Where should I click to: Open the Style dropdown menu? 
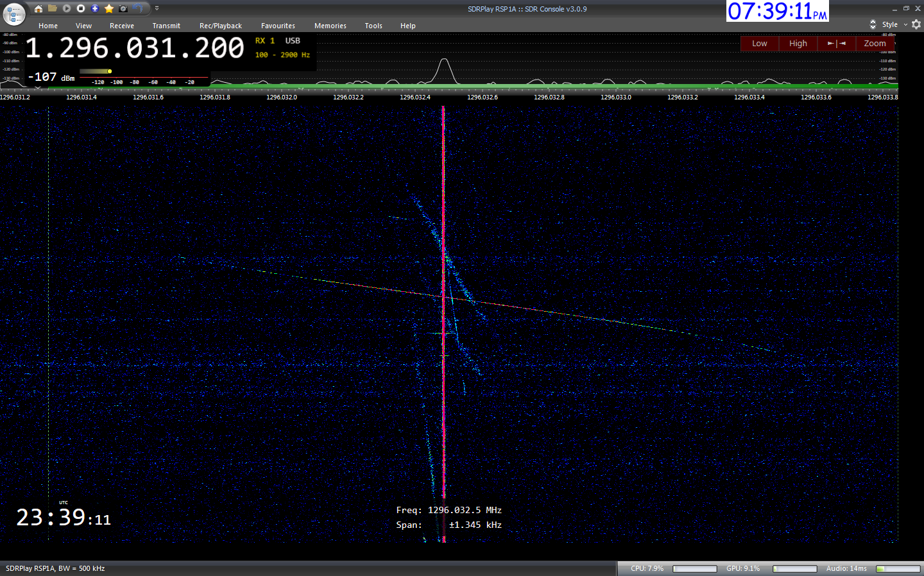[x=894, y=24]
